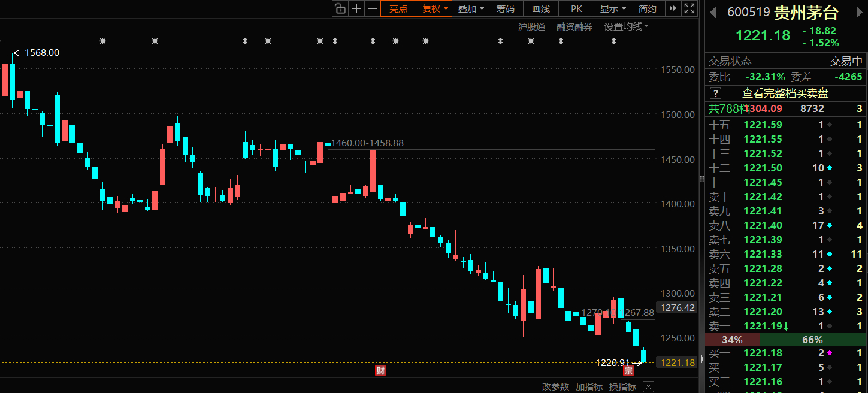Zoom out the K-line chart with minus icon
The height and width of the screenshot is (393, 868).
(x=373, y=8)
